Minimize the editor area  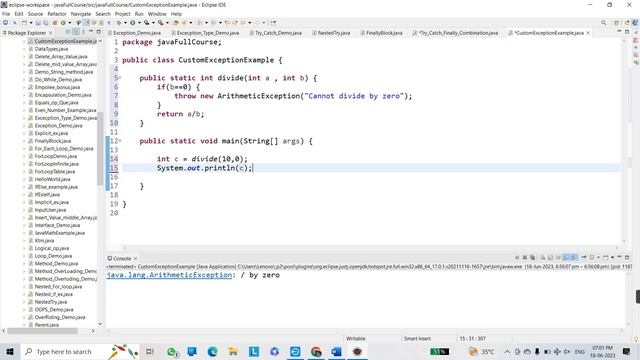click(x=619, y=31)
